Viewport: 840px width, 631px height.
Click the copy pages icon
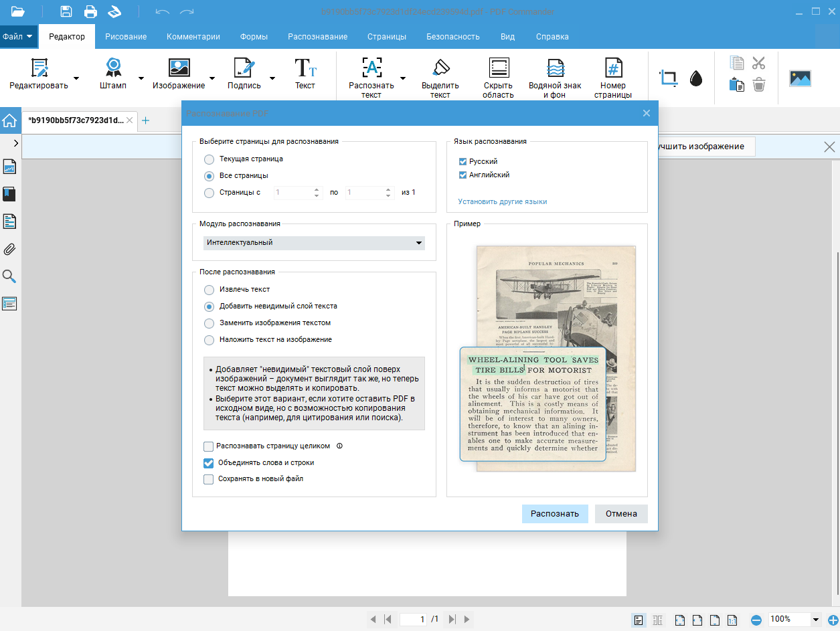tap(737, 63)
